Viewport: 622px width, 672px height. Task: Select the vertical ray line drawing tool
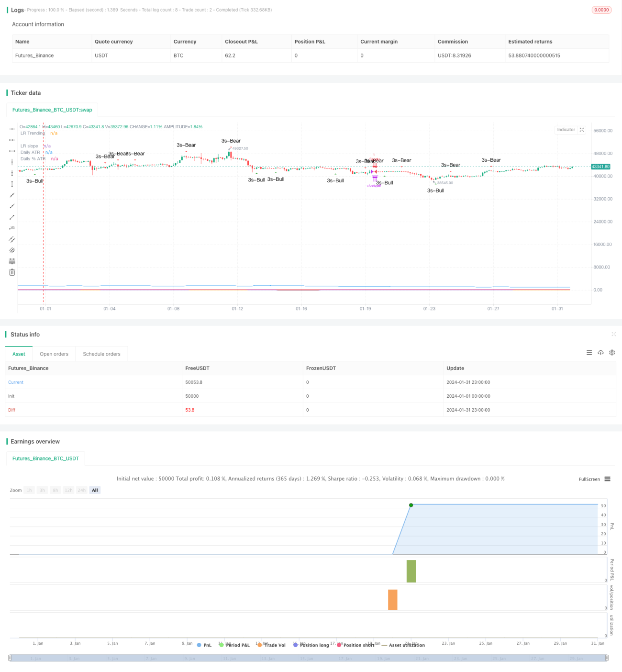[12, 173]
